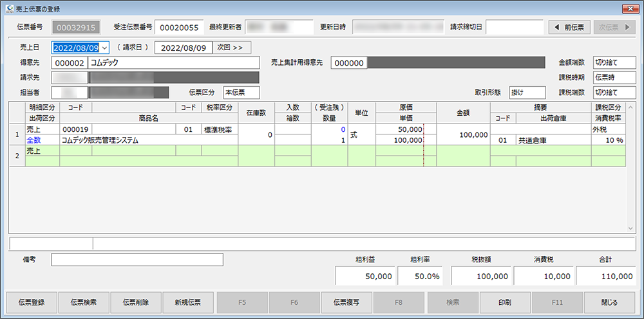The height and width of the screenshot is (319, 644).
Task: Click the 印刷 print button
Action: pos(505,302)
